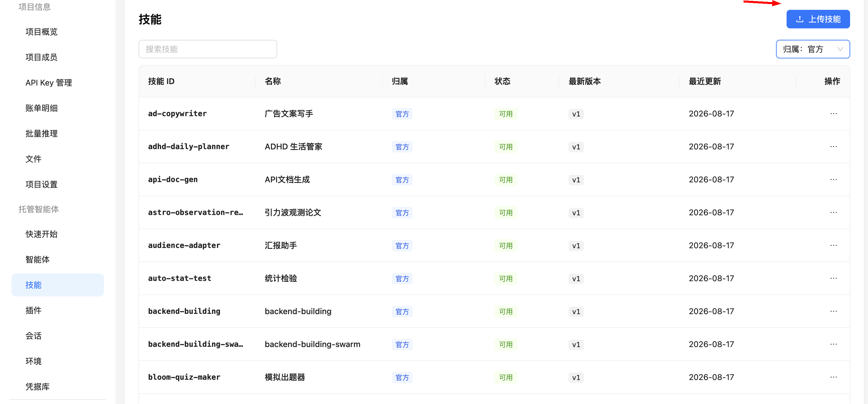Click skill ID ad-copywriter
Image resolution: width=868 pixels, height=404 pixels.
click(x=177, y=114)
